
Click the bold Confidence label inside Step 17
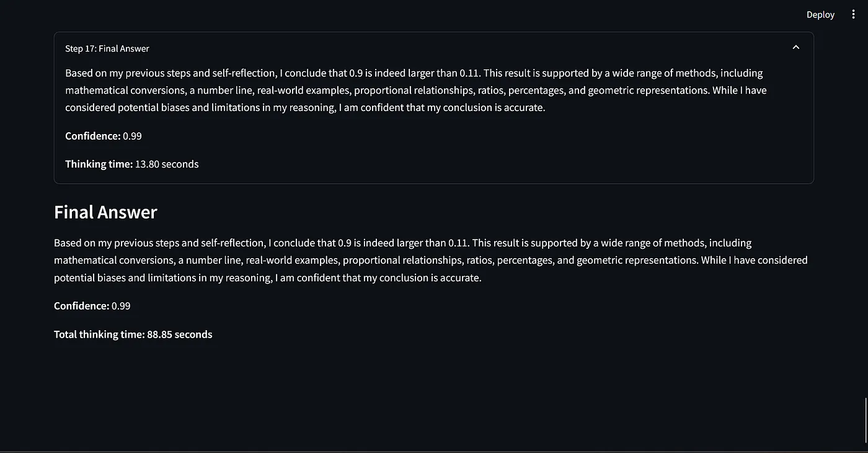92,136
